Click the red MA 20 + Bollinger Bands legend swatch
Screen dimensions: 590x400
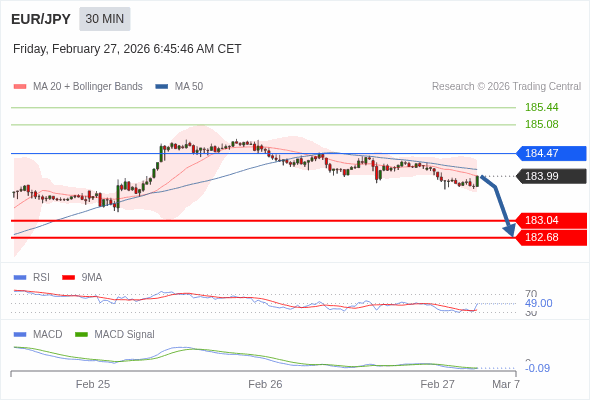pos(20,87)
